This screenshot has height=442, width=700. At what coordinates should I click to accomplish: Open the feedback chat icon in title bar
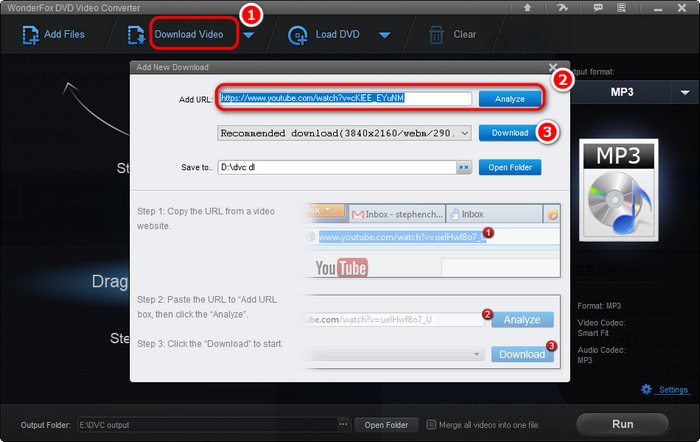click(x=598, y=7)
